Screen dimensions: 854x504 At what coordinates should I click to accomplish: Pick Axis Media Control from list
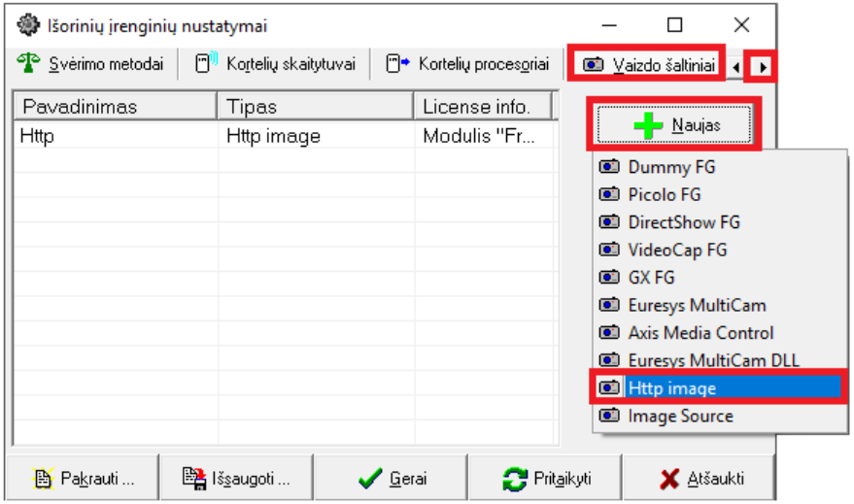(x=700, y=333)
